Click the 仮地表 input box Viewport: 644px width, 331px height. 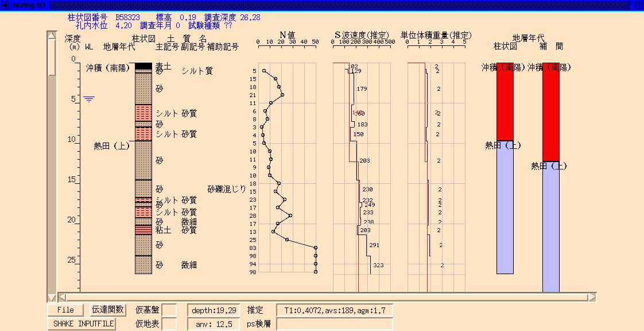169,324
